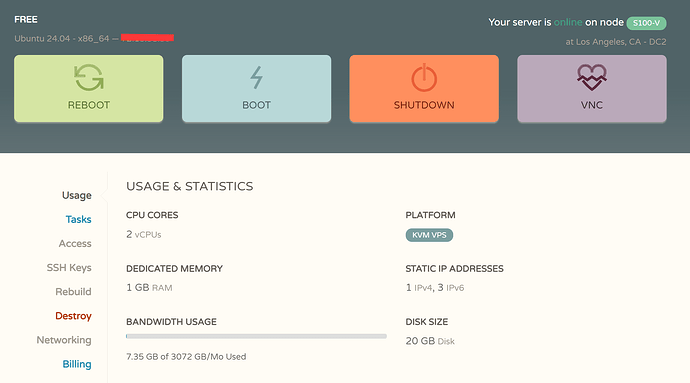Click the Shutdown power icon
Viewport: 690px width, 383px height.
tap(424, 77)
